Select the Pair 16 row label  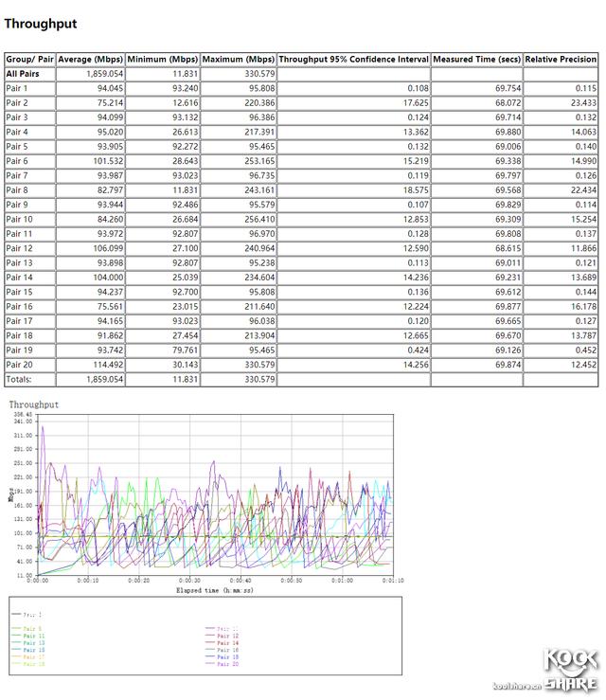pyautogui.click(x=19, y=307)
